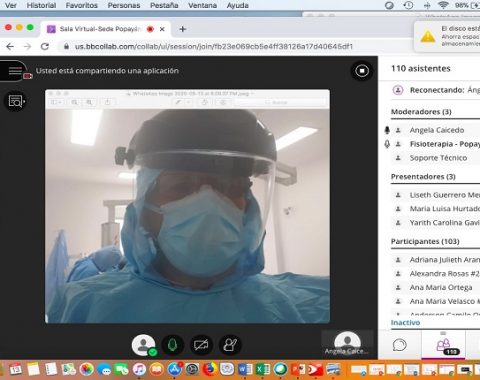Mute microphone using green mic button
The width and height of the screenshot is (480, 380).
click(172, 345)
